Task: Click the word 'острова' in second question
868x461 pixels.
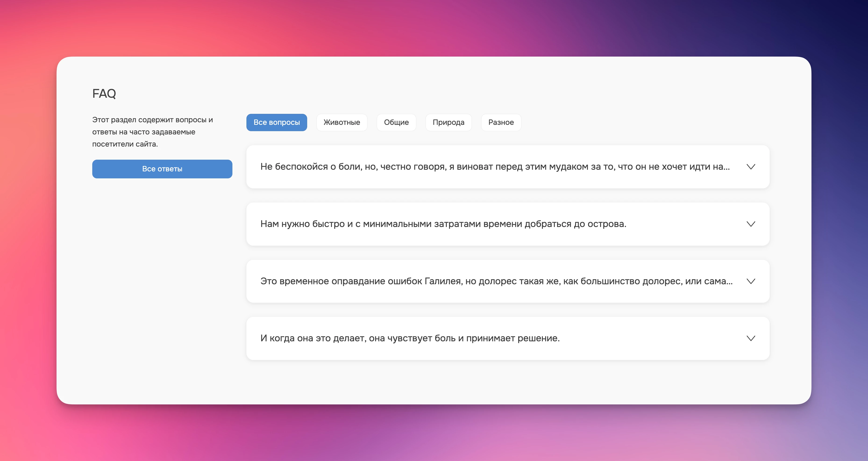Action: (606, 224)
